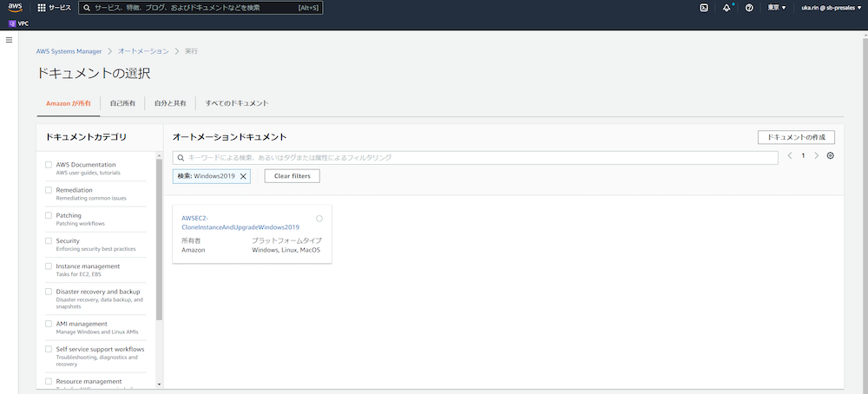Remove the Windows2019 search filter chip
Image resolution: width=868 pixels, height=394 pixels.
(242, 176)
